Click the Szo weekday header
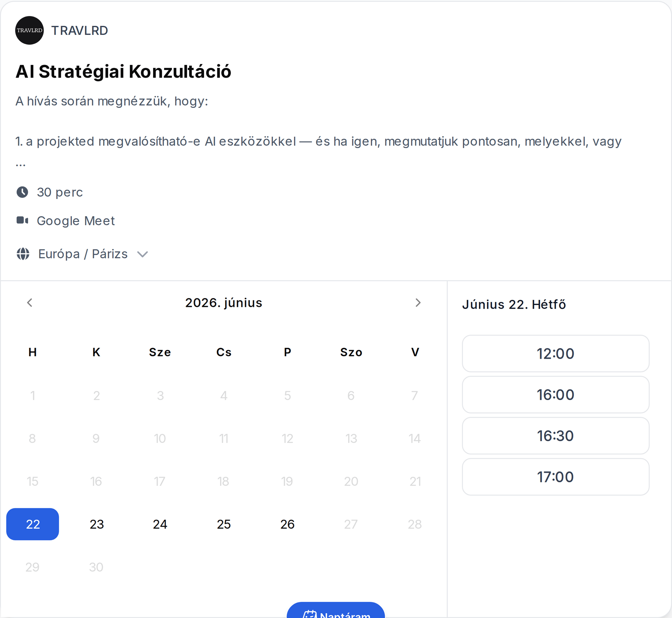672x618 pixels. pos(351,352)
